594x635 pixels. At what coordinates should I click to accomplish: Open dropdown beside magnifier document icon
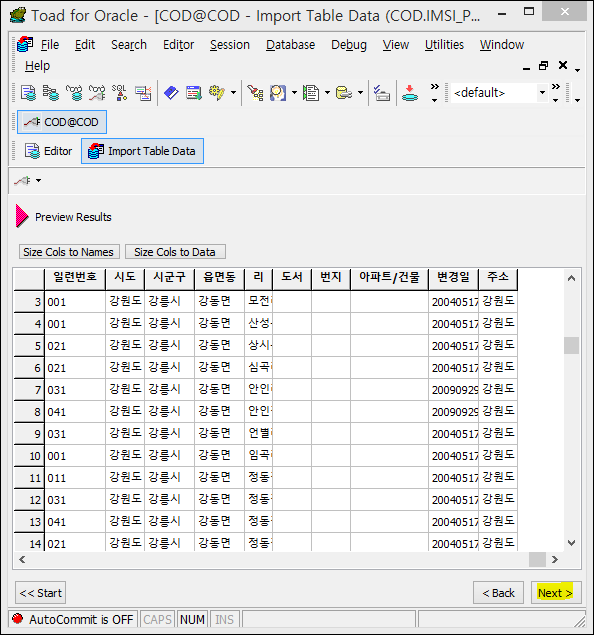[x=294, y=93]
